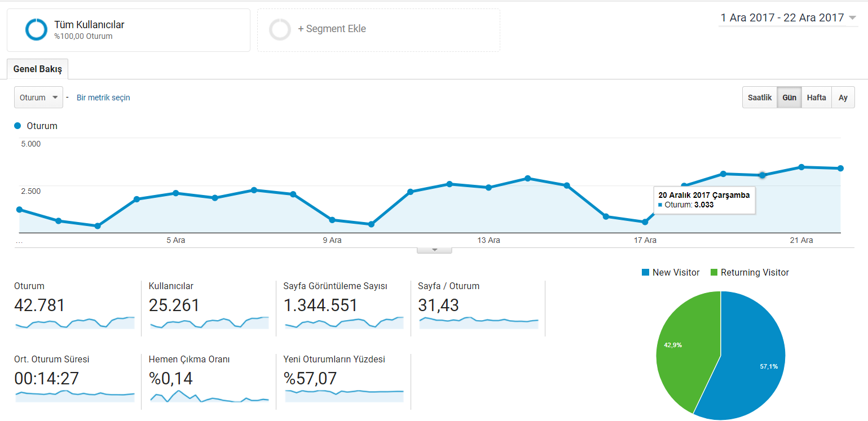This screenshot has height=421, width=868.
Task: Click the empty Segment Ekle circle icon
Action: pyautogui.click(x=280, y=29)
